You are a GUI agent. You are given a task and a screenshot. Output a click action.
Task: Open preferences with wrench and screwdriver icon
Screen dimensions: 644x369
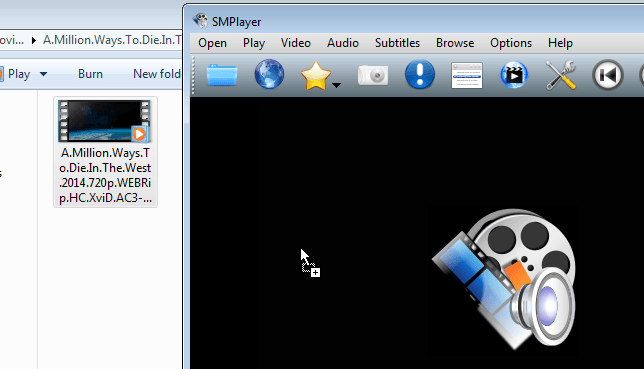pos(561,75)
